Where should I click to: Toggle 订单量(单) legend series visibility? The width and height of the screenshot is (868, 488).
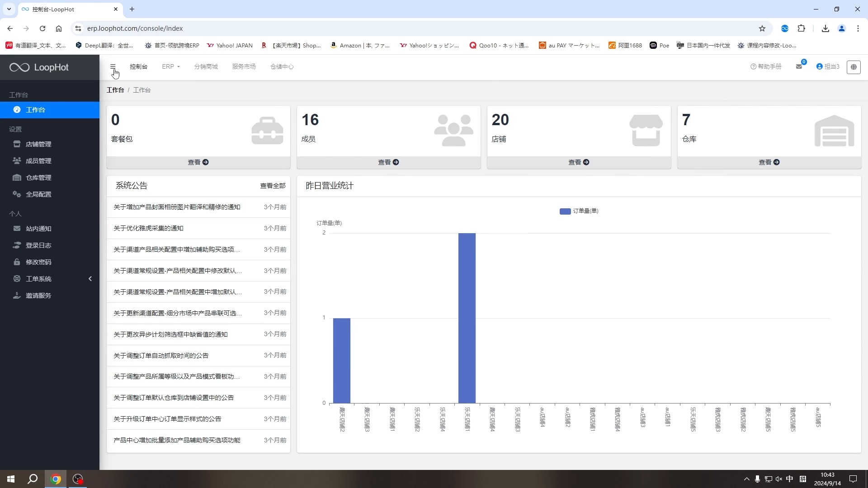[579, 211]
